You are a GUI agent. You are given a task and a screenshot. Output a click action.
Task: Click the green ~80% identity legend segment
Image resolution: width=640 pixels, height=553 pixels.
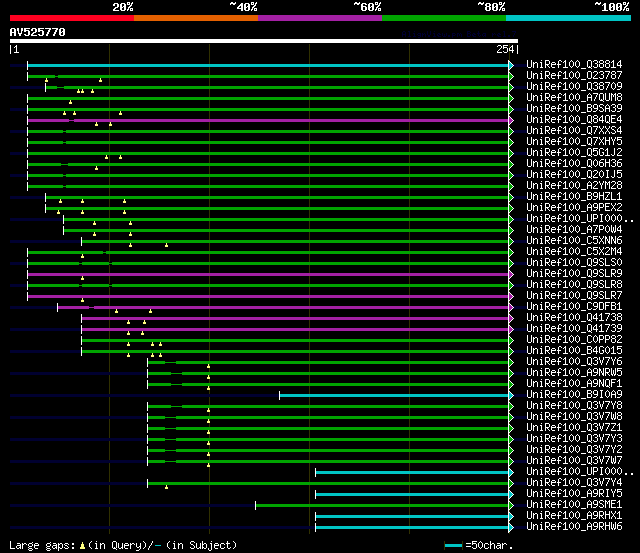(443, 18)
